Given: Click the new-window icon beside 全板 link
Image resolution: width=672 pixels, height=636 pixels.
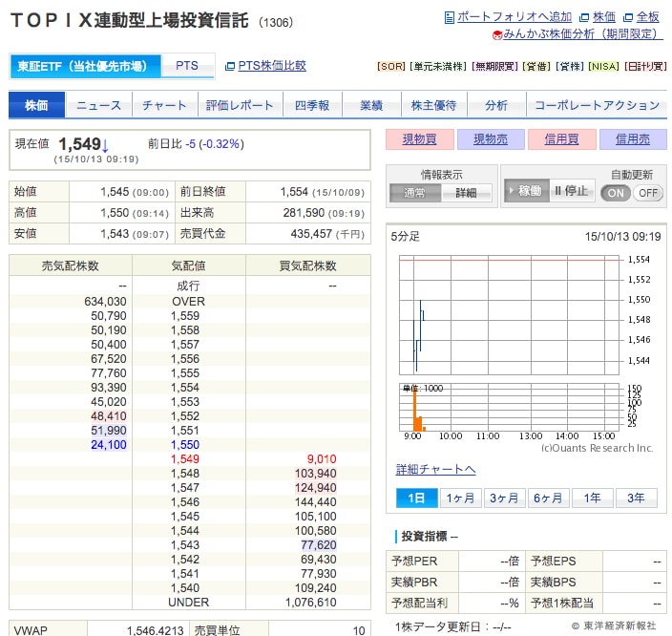Looking at the screenshot, I should [627, 17].
